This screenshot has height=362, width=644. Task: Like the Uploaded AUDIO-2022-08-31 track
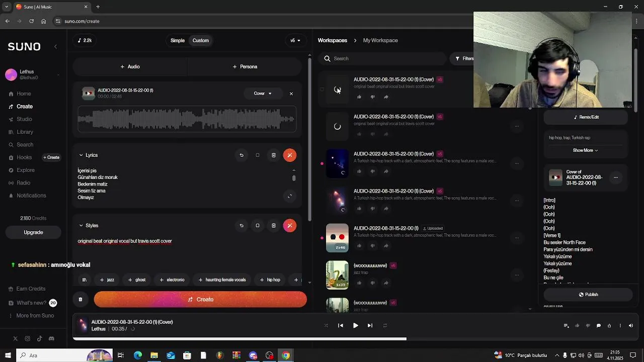(359, 246)
